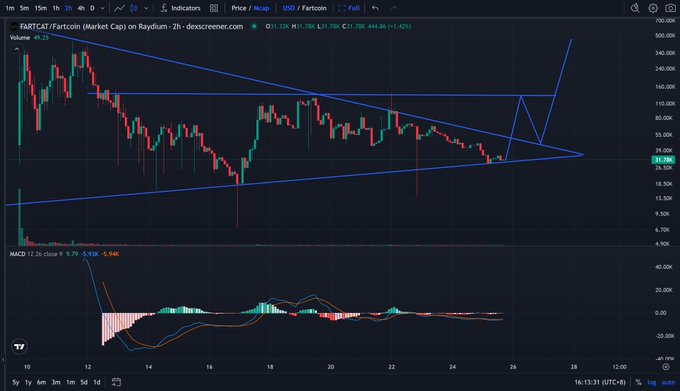Click the MACD indicator label
Image resolution: width=680 pixels, height=391 pixels.
[x=17, y=254]
